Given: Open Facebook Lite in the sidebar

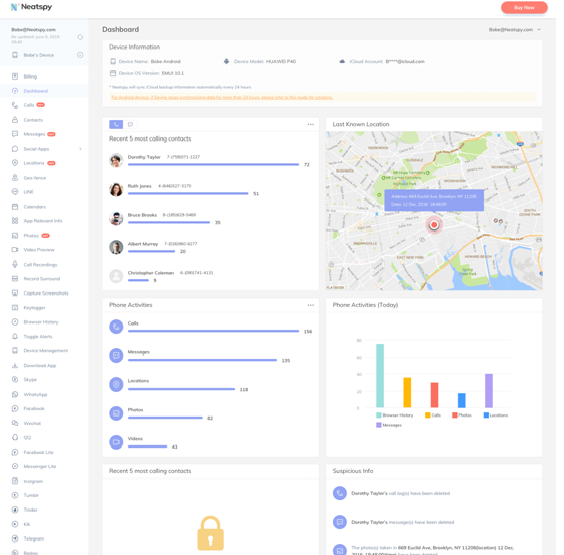Looking at the screenshot, I should [38, 452].
